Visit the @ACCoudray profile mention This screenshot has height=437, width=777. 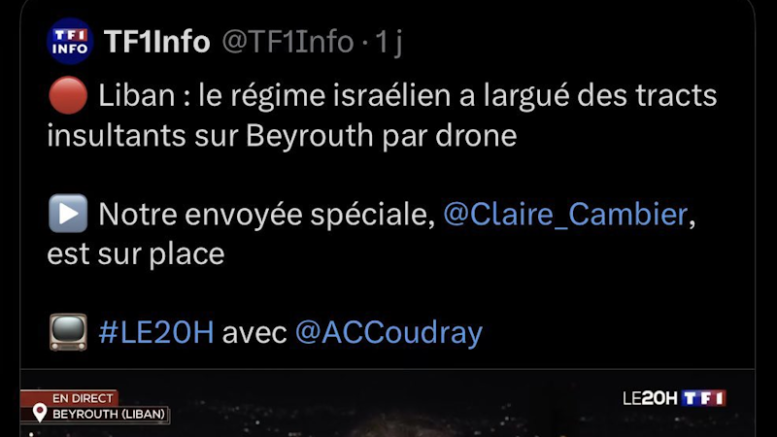tap(388, 332)
